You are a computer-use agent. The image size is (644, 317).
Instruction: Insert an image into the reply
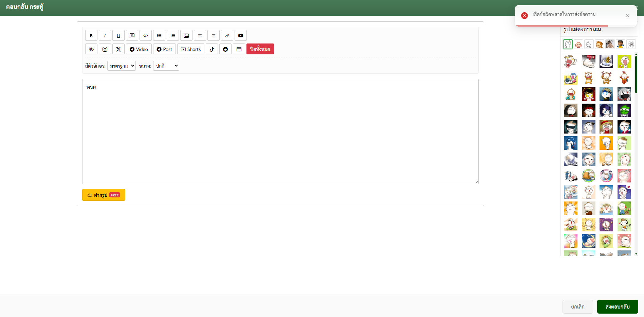(x=186, y=36)
